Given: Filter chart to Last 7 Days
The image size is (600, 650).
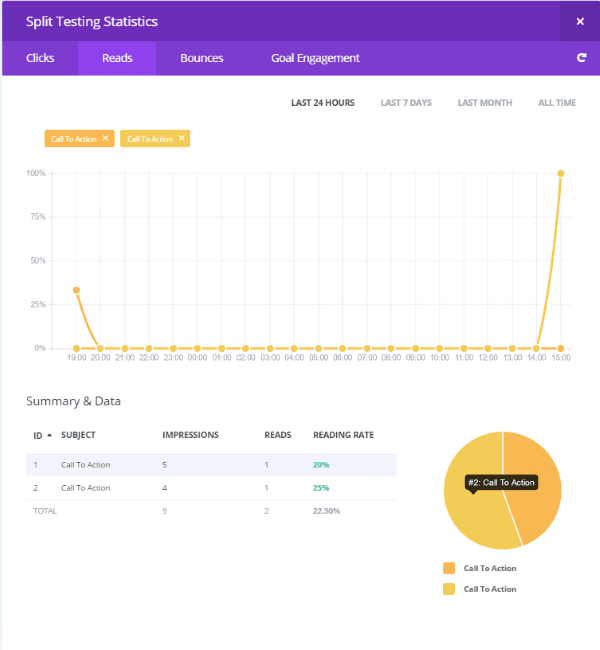Looking at the screenshot, I should coord(406,103).
